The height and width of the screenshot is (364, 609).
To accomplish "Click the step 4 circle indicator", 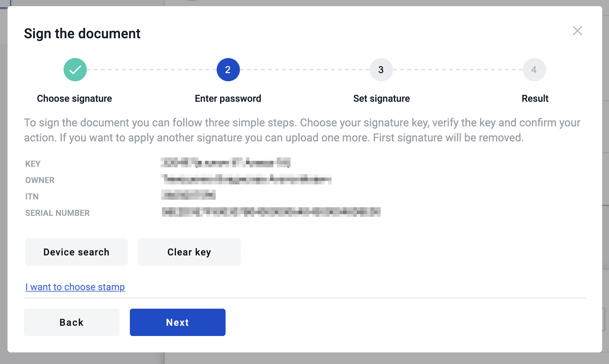I will click(x=534, y=70).
